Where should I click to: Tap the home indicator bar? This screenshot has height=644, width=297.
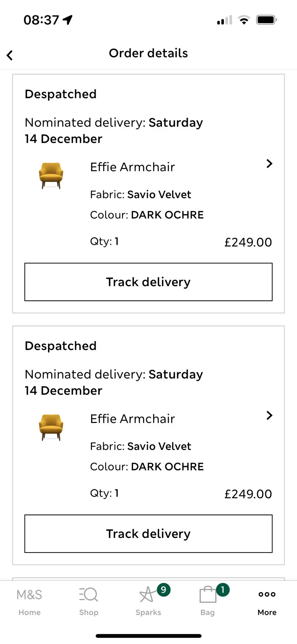pyautogui.click(x=148, y=636)
